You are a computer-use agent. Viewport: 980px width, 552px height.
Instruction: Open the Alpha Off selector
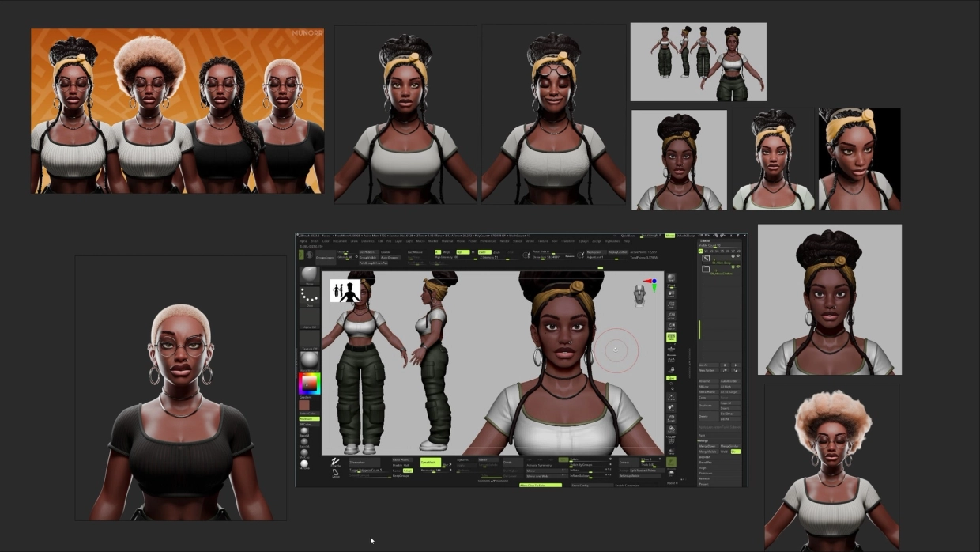tap(310, 318)
